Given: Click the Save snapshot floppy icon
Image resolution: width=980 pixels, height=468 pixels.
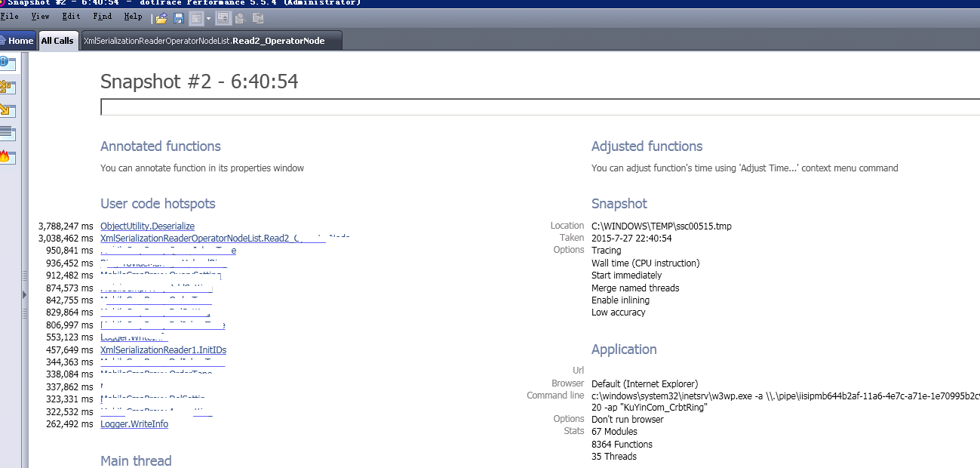Looking at the screenshot, I should click(x=179, y=17).
